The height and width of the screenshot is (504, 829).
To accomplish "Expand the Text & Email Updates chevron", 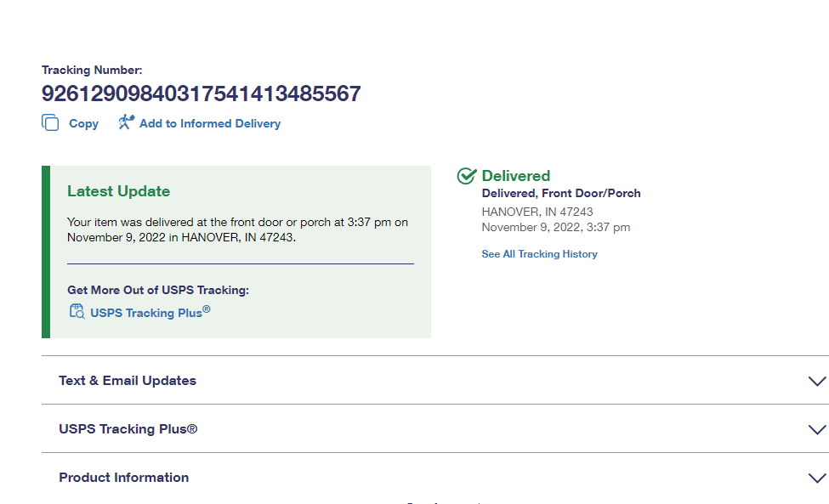I will click(816, 382).
